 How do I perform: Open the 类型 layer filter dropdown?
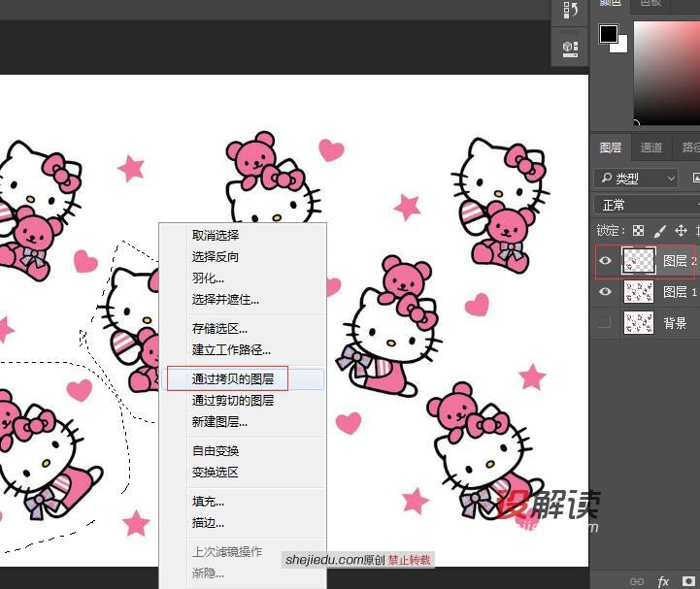636,179
